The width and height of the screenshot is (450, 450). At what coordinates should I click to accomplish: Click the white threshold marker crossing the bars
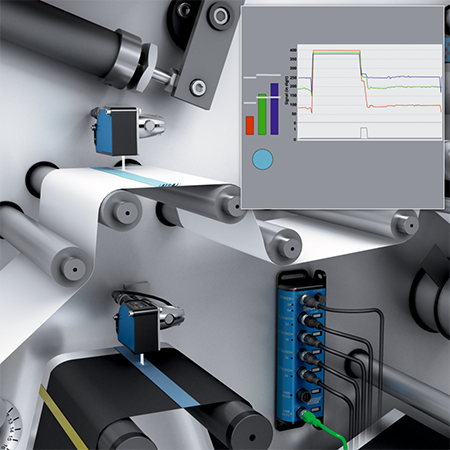268,97
